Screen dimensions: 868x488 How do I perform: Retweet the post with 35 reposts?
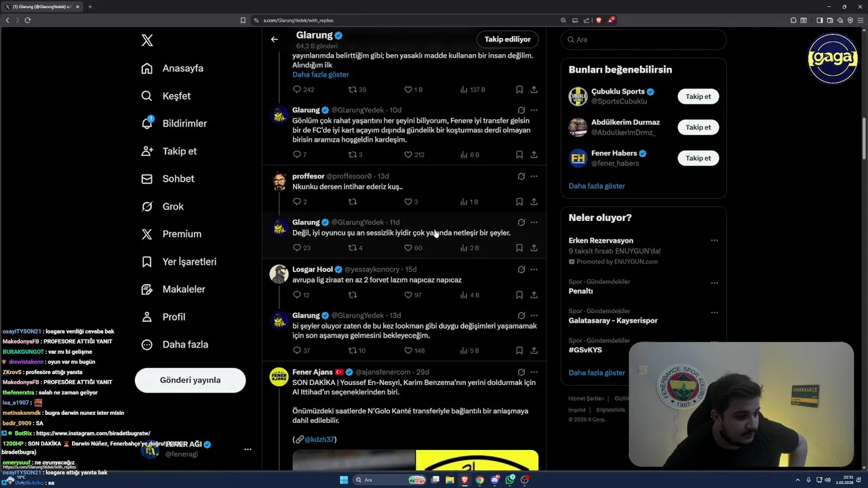[x=357, y=89]
